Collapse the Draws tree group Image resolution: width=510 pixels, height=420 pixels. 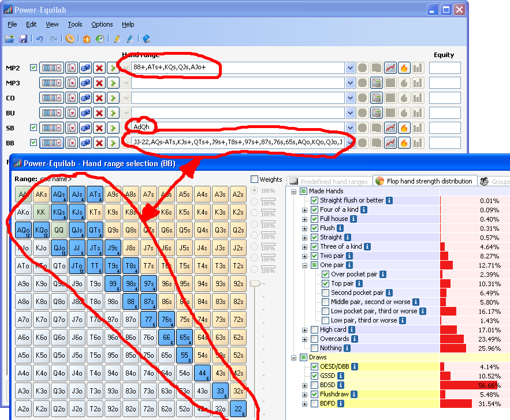coord(294,358)
